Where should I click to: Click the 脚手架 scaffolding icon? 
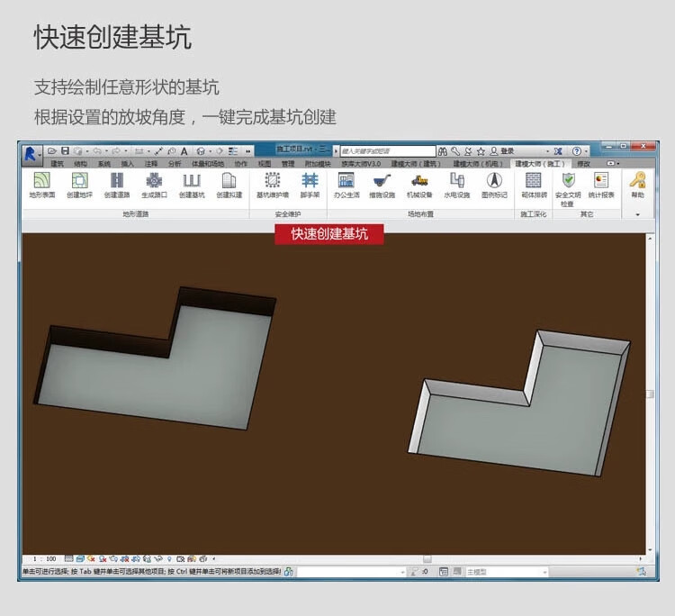(310, 185)
